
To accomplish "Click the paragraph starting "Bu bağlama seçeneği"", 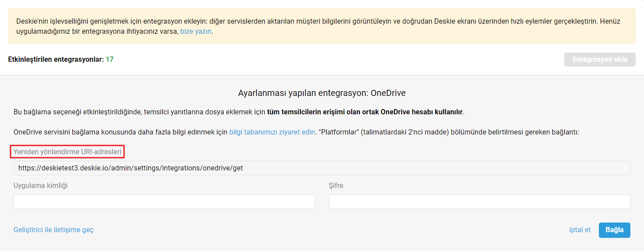I will [x=239, y=112].
